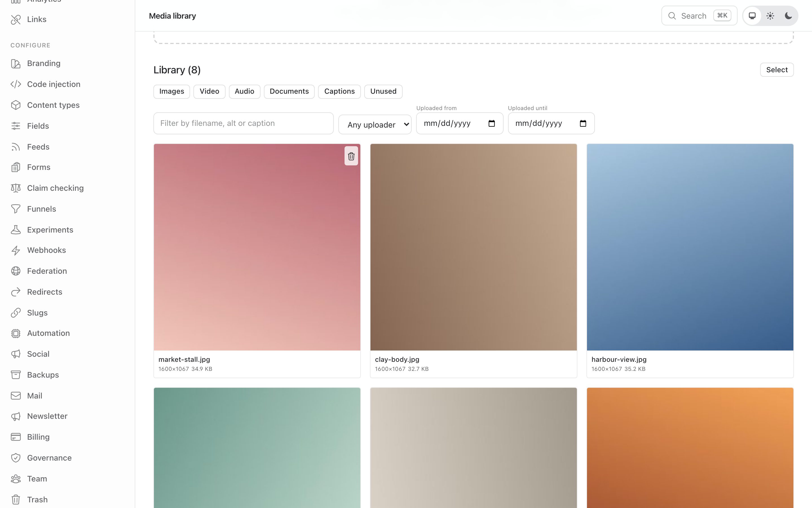Open harbour-view.jpg file name

tap(619, 360)
